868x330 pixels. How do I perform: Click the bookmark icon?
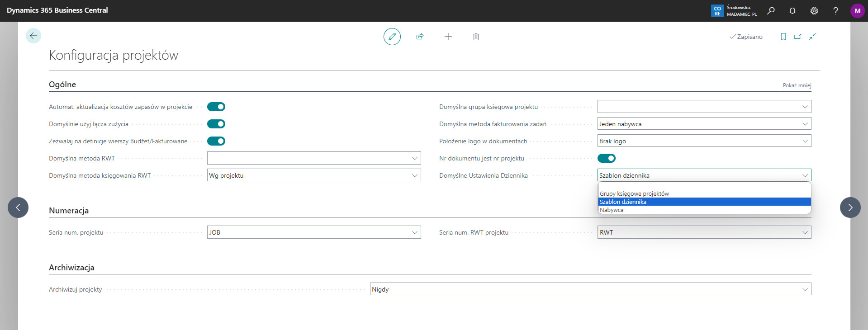click(x=783, y=37)
